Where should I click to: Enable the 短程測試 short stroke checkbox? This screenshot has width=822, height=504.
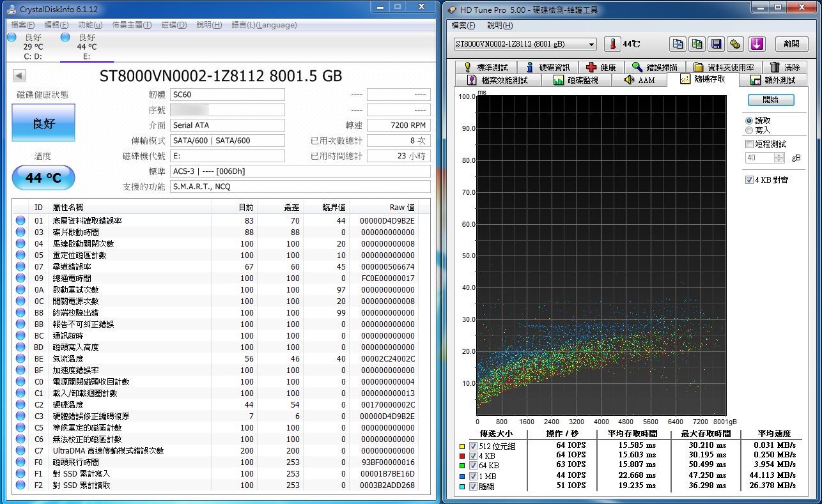coord(750,144)
